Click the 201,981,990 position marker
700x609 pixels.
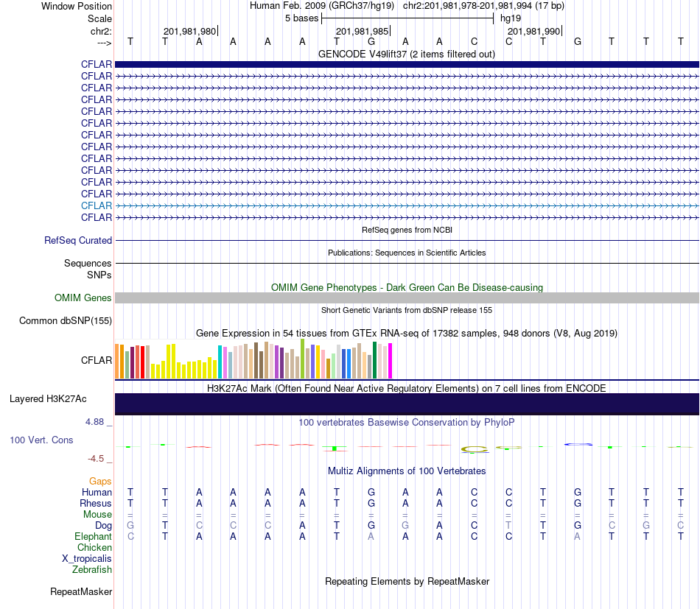click(x=534, y=31)
